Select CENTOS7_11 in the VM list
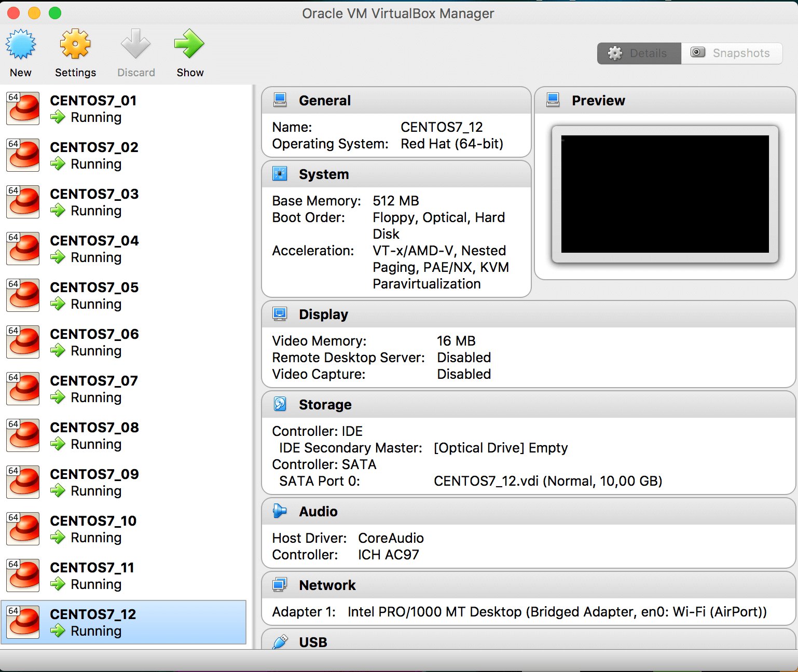Screen dimensions: 798x672 [123, 575]
